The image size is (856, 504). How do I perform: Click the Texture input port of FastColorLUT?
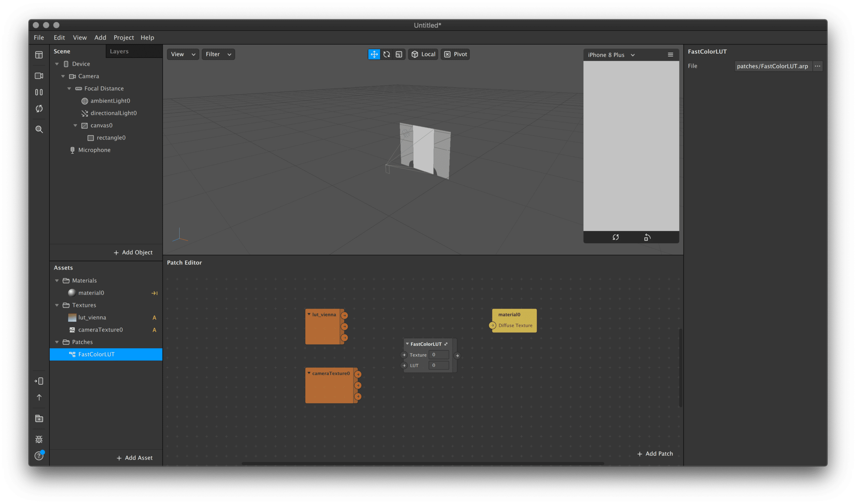point(404,355)
